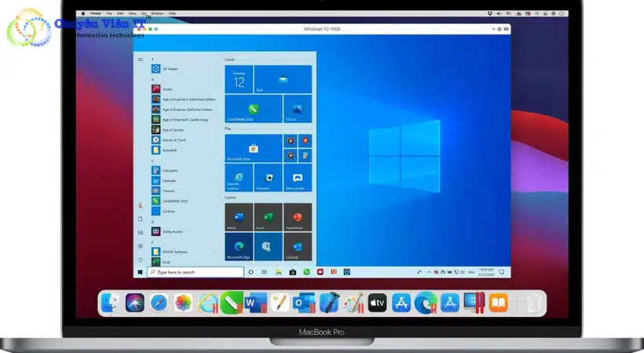This screenshot has width=644, height=353.
Task: Open Apple TV in the Dock
Action: (377, 303)
